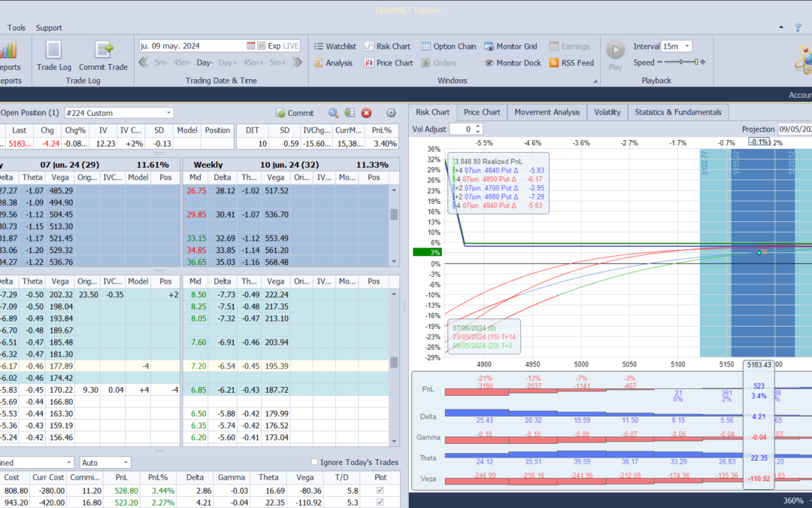Click the Play playback button

(615, 55)
